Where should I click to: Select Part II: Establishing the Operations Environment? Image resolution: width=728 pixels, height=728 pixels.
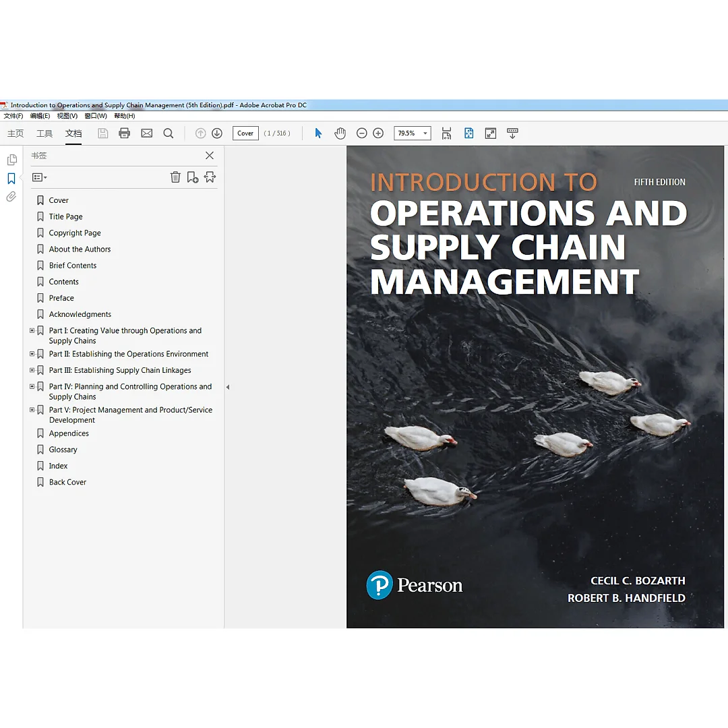(129, 354)
